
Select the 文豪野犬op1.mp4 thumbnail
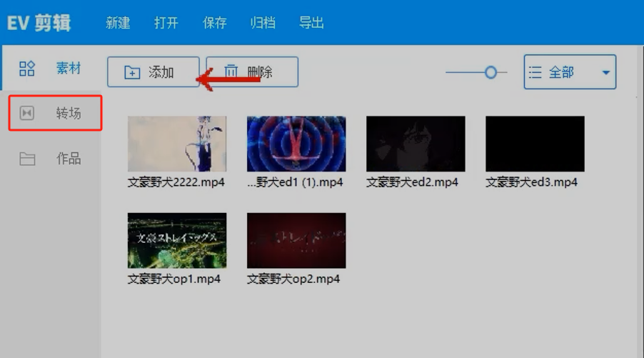(177, 240)
